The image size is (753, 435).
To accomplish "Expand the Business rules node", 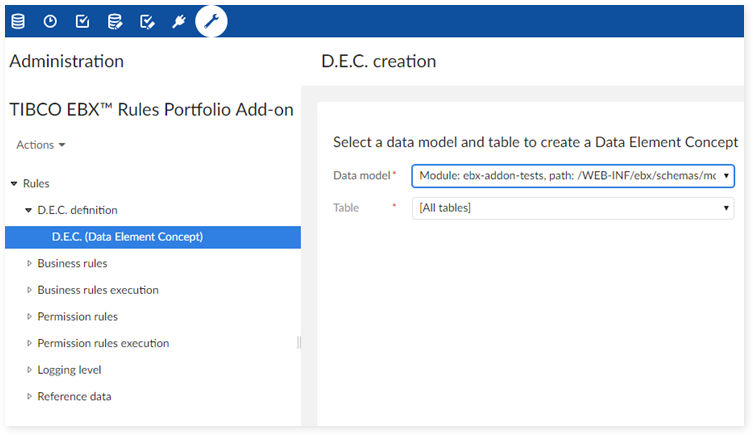I will (x=29, y=264).
